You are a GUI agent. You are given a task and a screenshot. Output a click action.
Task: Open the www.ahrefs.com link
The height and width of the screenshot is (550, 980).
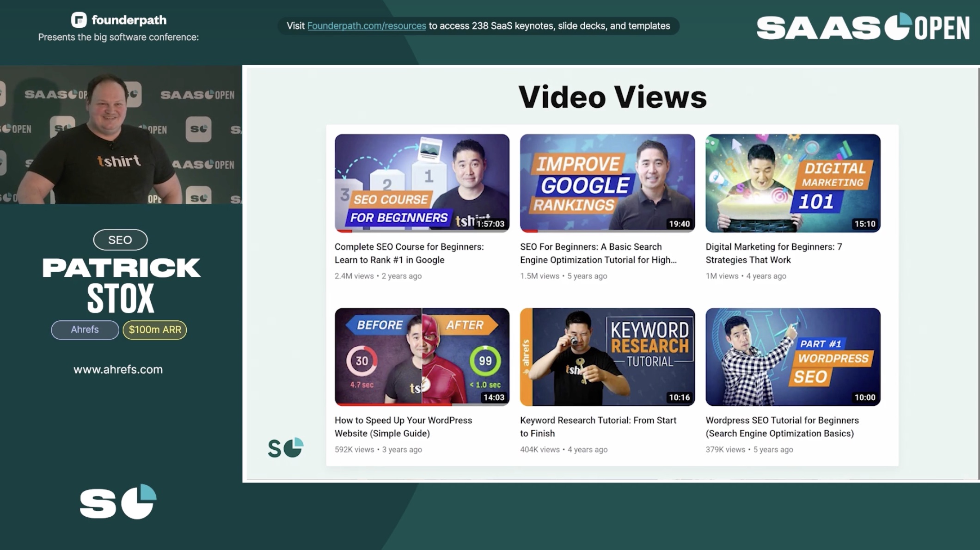118,369
